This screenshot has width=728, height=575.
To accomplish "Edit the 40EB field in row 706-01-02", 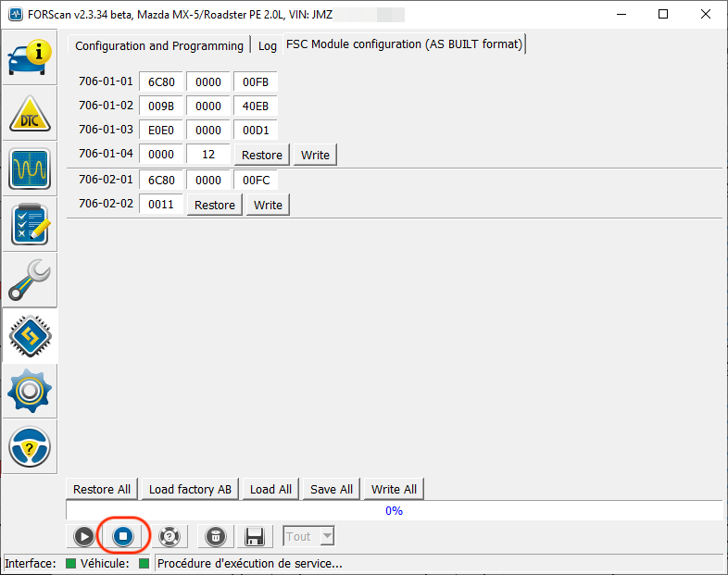I will tap(256, 106).
